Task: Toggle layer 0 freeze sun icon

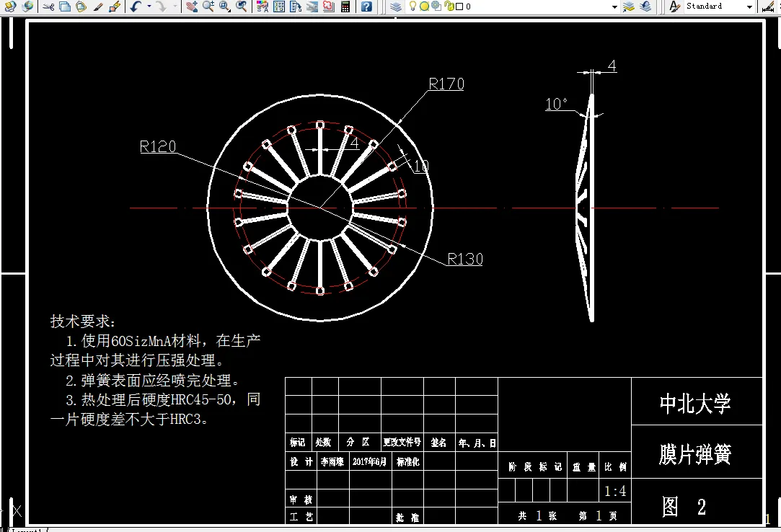Action: [x=424, y=6]
